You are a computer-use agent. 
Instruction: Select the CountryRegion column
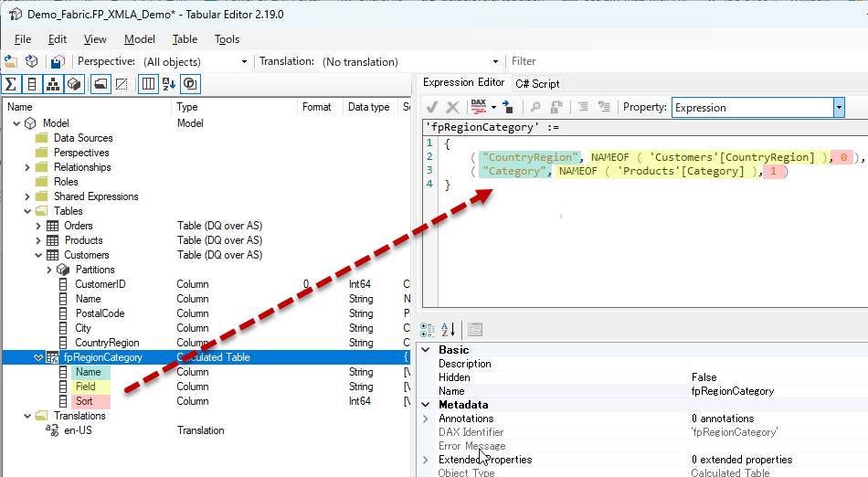pyautogui.click(x=107, y=343)
